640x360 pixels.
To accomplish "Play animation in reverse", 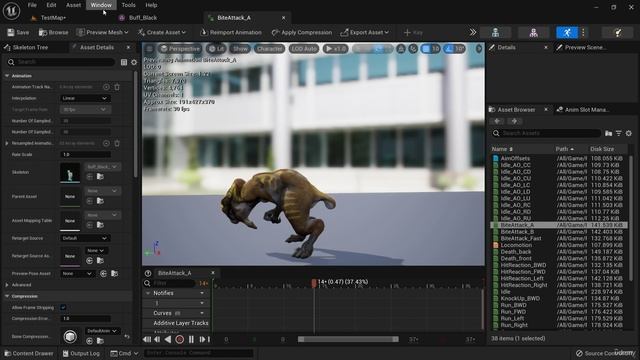I will 168,339.
